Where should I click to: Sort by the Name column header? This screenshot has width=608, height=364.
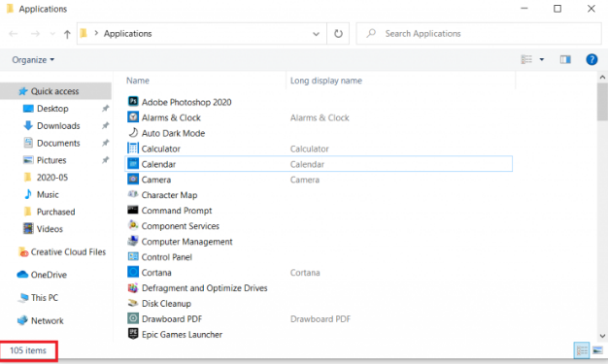tap(138, 81)
